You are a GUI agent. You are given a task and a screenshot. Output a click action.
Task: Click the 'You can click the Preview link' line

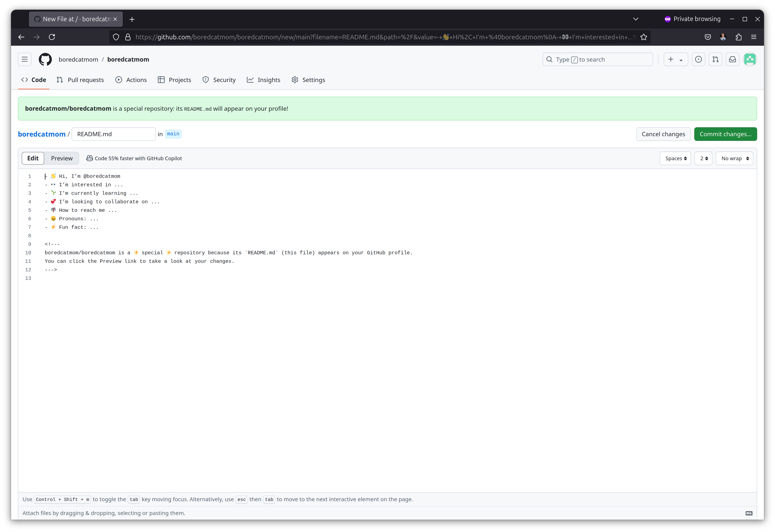click(139, 261)
